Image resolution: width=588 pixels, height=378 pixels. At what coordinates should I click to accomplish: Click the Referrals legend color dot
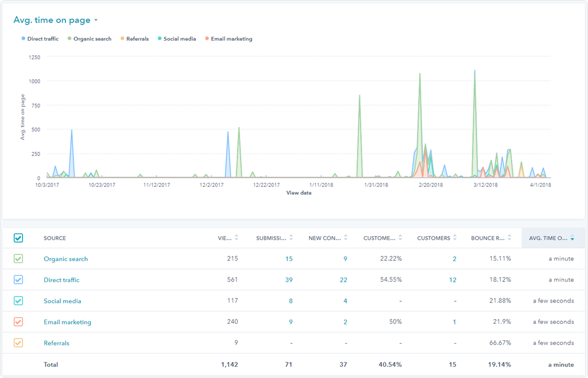pos(123,39)
